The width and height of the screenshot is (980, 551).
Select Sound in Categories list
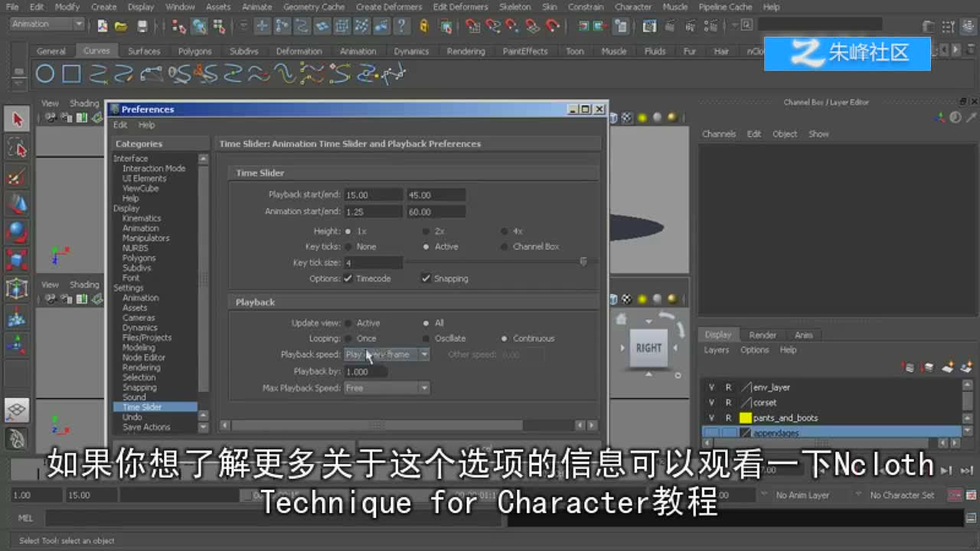(x=134, y=397)
